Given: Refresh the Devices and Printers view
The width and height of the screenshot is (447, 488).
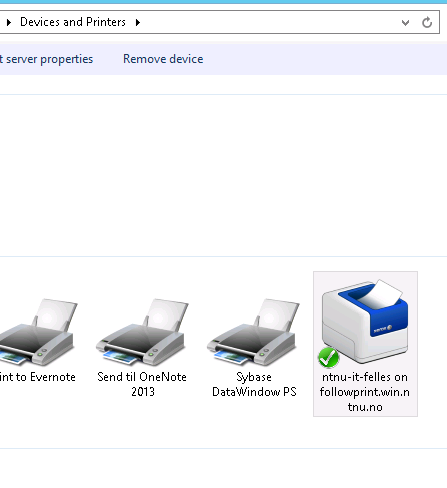Looking at the screenshot, I should 427,22.
